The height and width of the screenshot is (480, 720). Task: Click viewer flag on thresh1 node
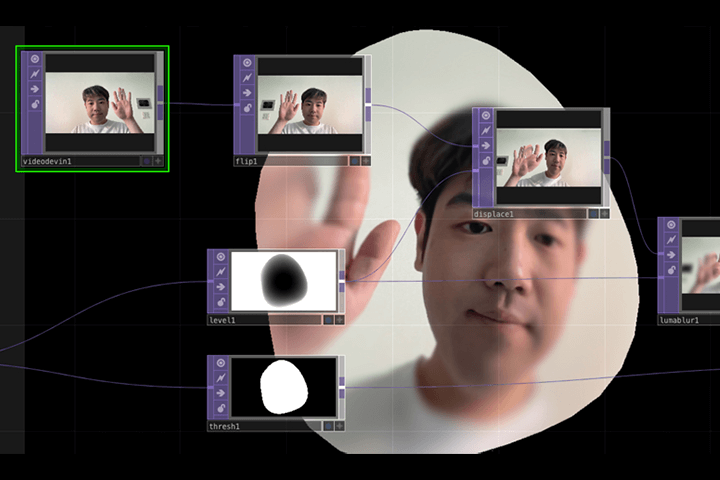coord(219,364)
